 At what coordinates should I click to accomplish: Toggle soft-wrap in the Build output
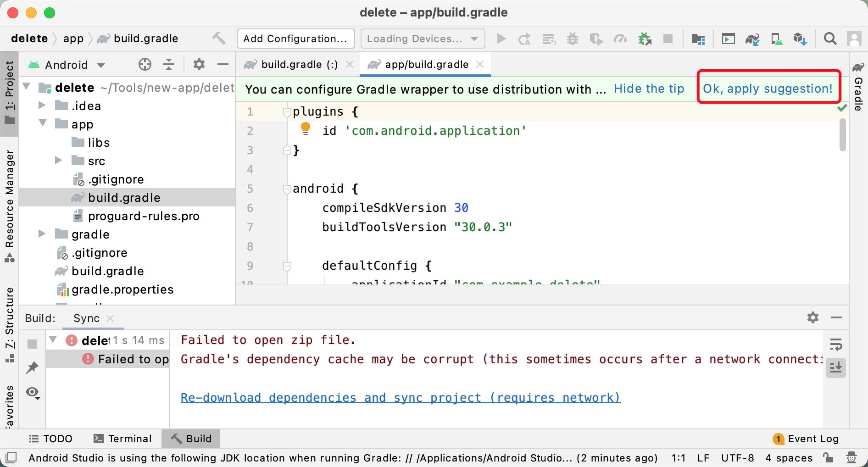pyautogui.click(x=836, y=344)
